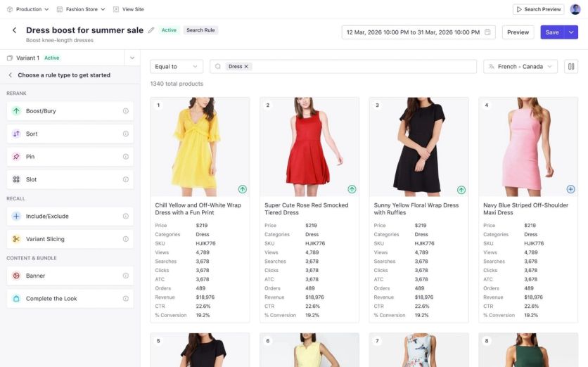Click Boost knee-length dresses subtitle

[x=60, y=40]
